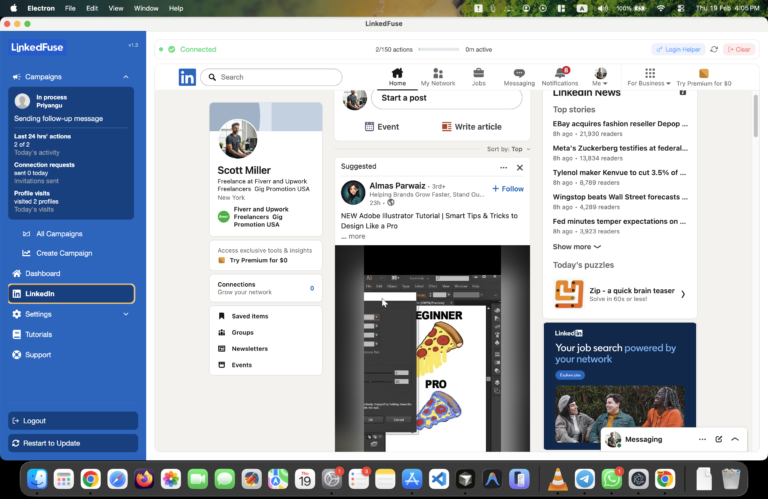The height and width of the screenshot is (499, 768).
Task: Change feed Sort by Top option
Action: pos(509,148)
